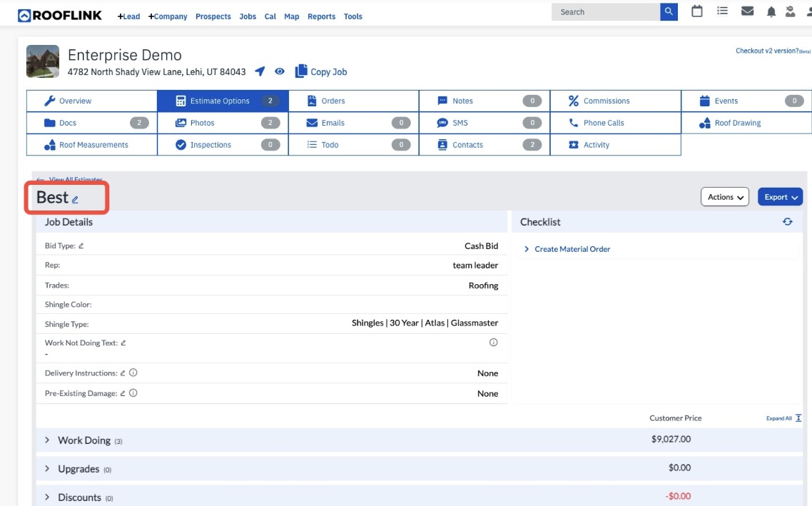The width and height of the screenshot is (812, 506).
Task: Open the Activity tab
Action: point(616,145)
